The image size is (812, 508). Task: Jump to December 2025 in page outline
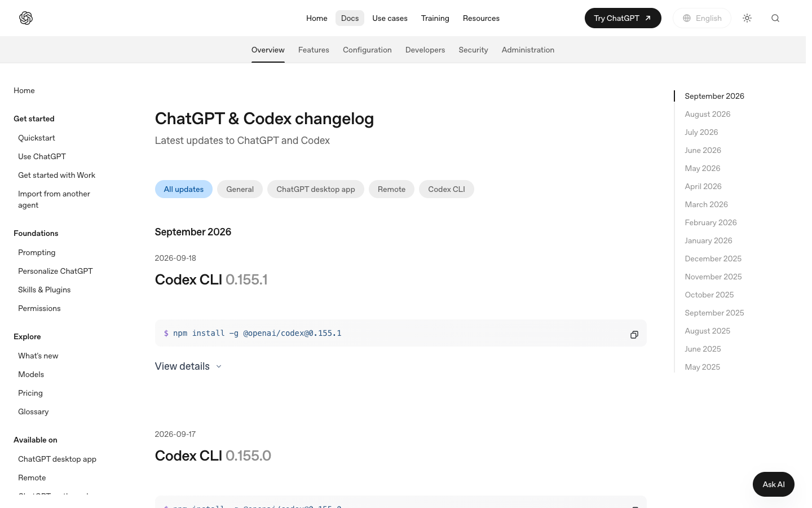point(713,259)
